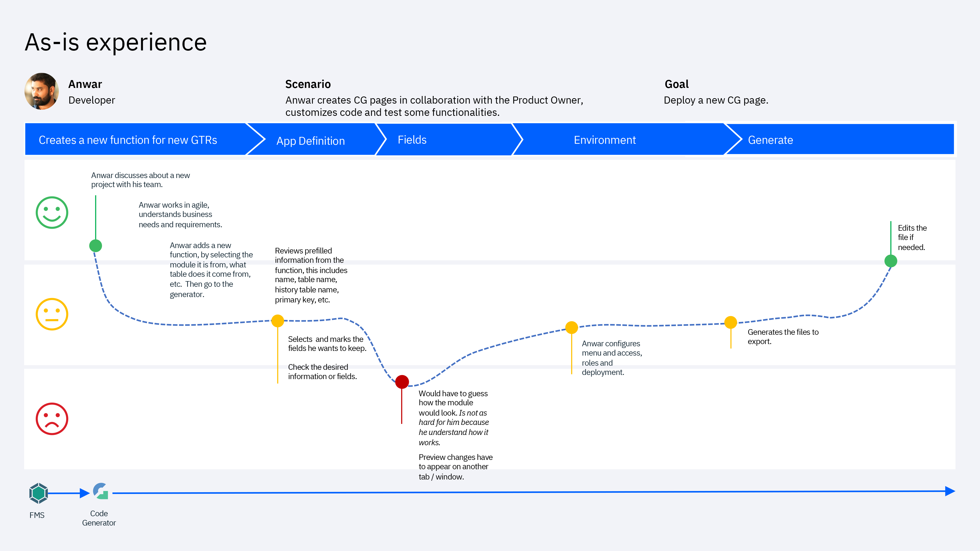This screenshot has width=980, height=551.
Task: Click Anwar's profile photo
Action: click(42, 91)
